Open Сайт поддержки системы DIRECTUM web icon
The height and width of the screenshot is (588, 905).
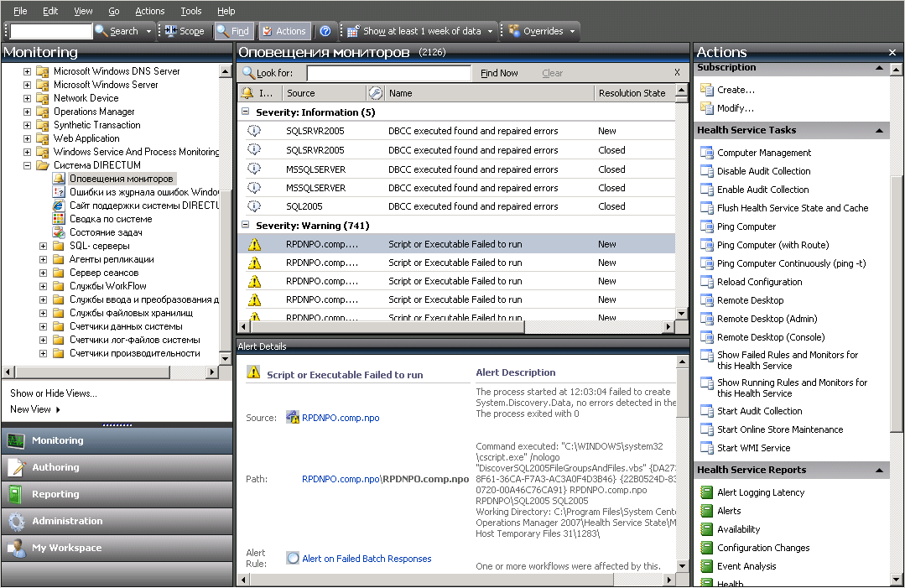pos(59,205)
